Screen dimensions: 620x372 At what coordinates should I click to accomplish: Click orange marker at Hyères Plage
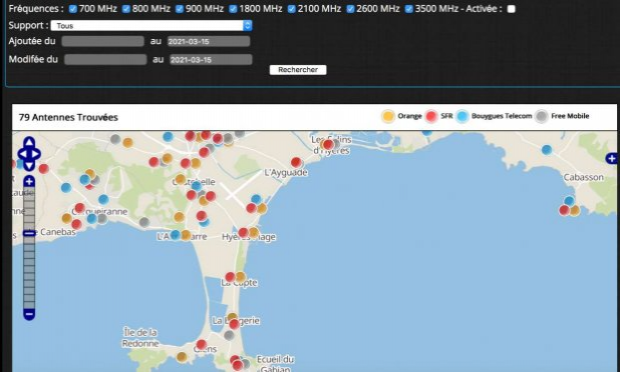(x=253, y=232)
